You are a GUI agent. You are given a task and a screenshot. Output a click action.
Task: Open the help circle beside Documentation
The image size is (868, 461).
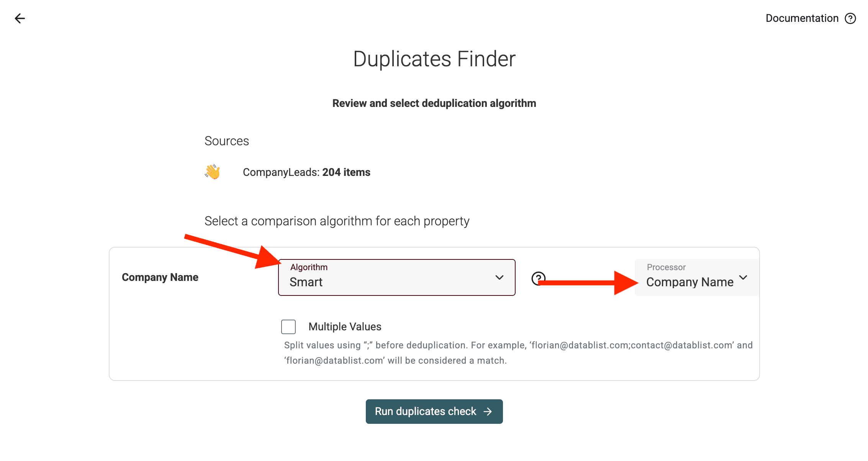coord(850,18)
